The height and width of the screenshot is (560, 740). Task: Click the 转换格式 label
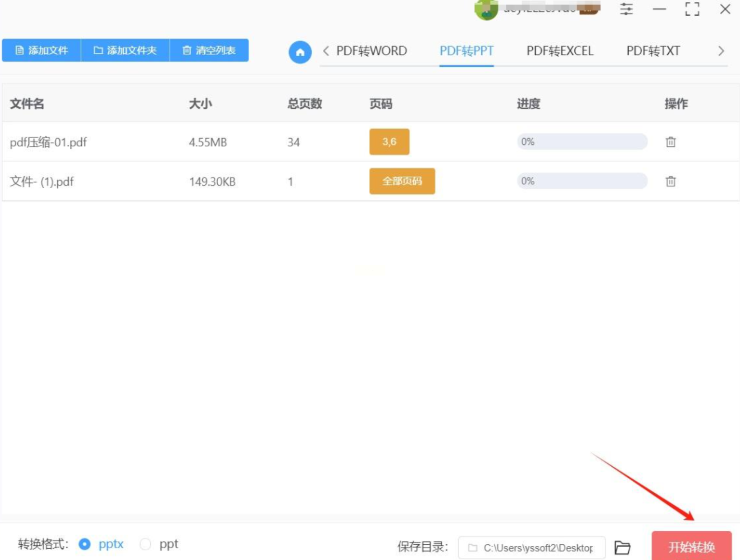pyautogui.click(x=43, y=544)
